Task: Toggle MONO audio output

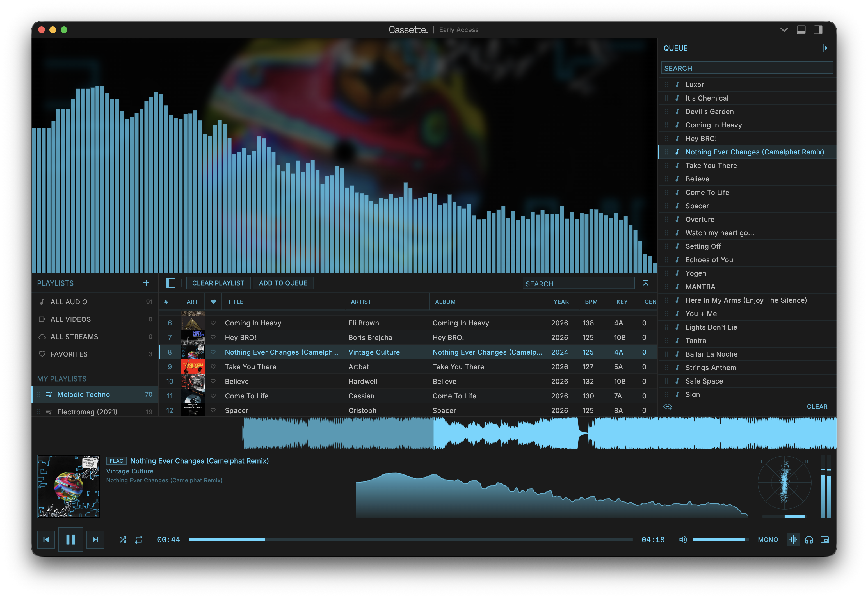Action: click(768, 540)
